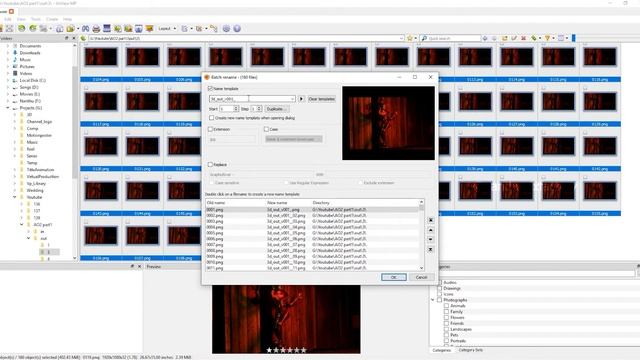Uncheck the Name template checkbox
The width and height of the screenshot is (640, 360).
point(210,88)
